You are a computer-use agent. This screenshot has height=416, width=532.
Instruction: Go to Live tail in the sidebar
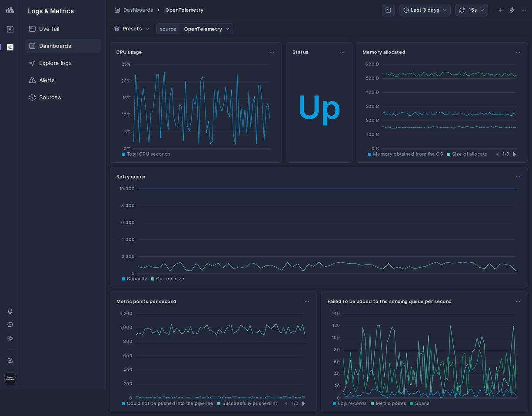[49, 29]
